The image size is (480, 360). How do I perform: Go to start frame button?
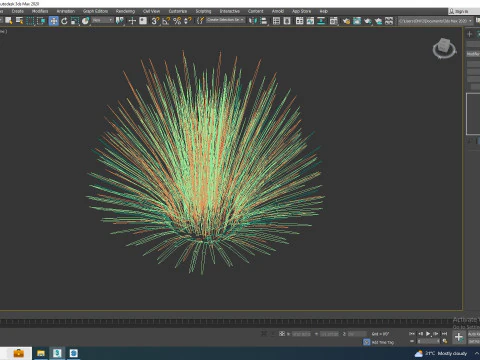point(412,334)
